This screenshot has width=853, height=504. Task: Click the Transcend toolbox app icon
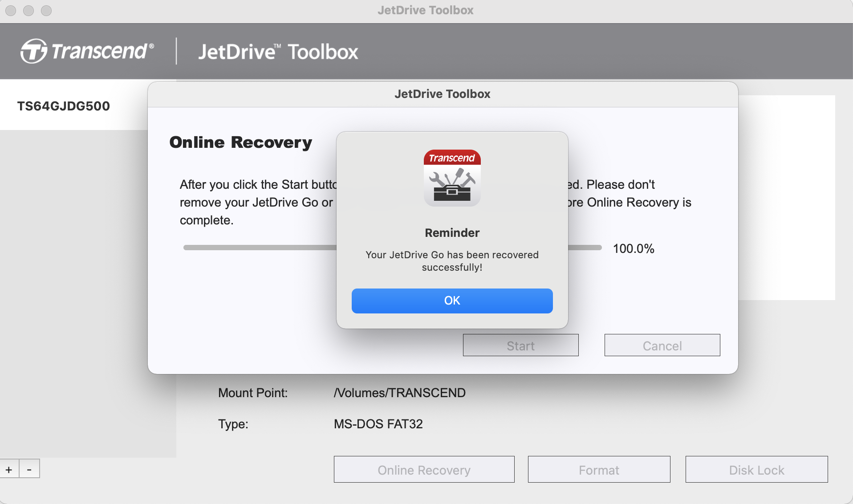click(x=452, y=178)
